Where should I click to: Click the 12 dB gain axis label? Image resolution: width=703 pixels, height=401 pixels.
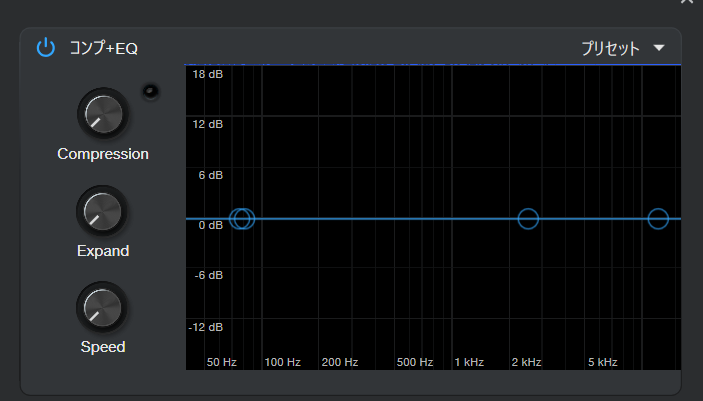pyautogui.click(x=207, y=124)
